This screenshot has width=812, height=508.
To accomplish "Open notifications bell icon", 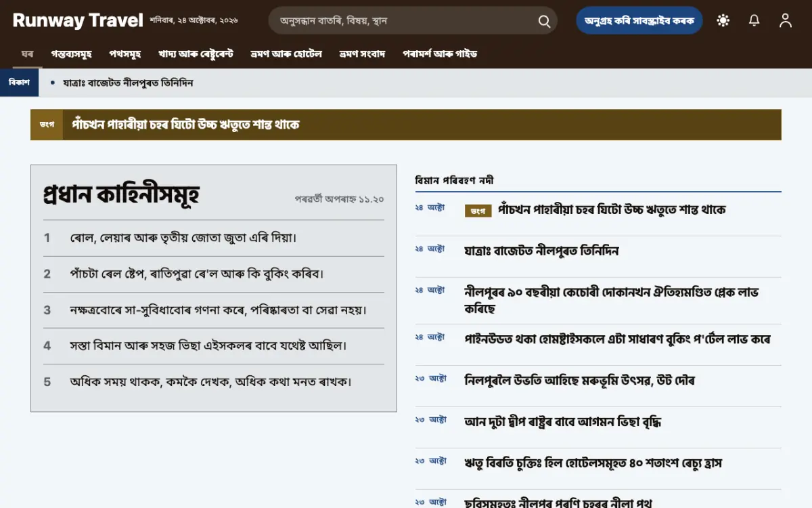I will (x=754, y=20).
